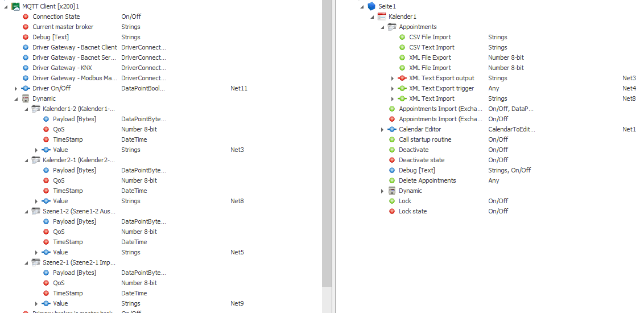644x313 pixels.
Task: Click the MQTT Client [x200]1 icon
Action: pyautogui.click(x=15, y=6)
